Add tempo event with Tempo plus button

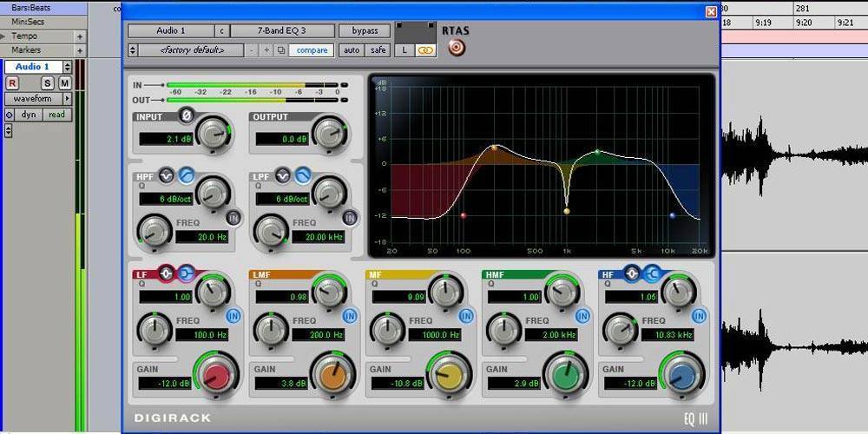point(80,36)
